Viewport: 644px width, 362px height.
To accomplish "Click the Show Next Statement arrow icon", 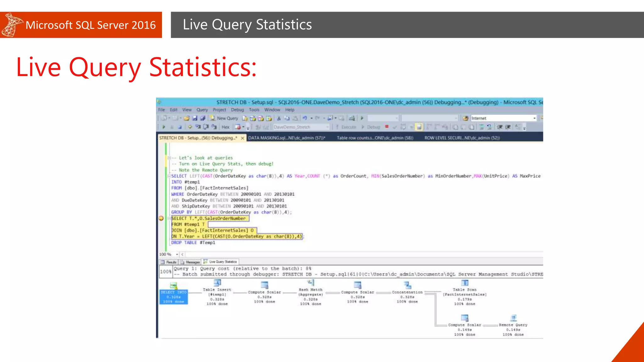I will pos(190,127).
